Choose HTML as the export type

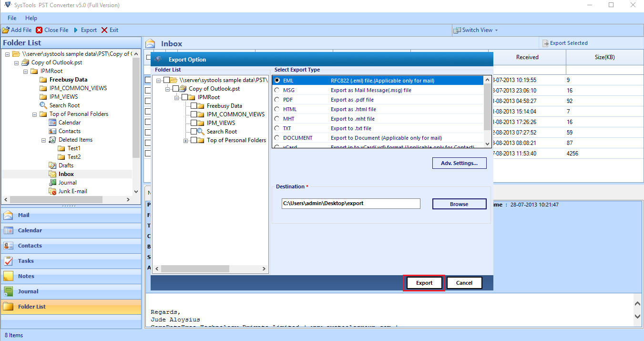click(277, 109)
